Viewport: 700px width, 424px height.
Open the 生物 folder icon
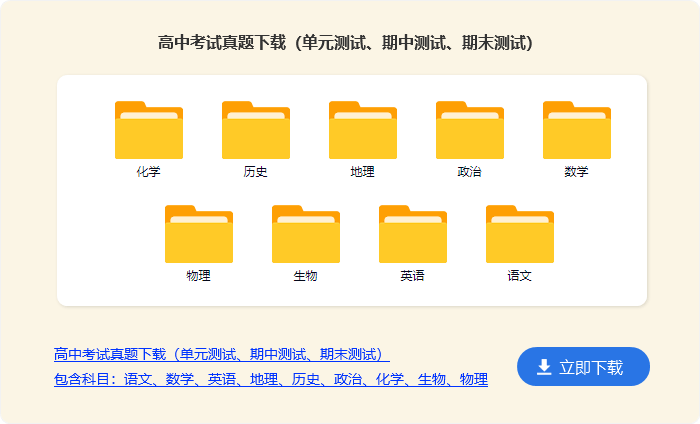pos(306,234)
